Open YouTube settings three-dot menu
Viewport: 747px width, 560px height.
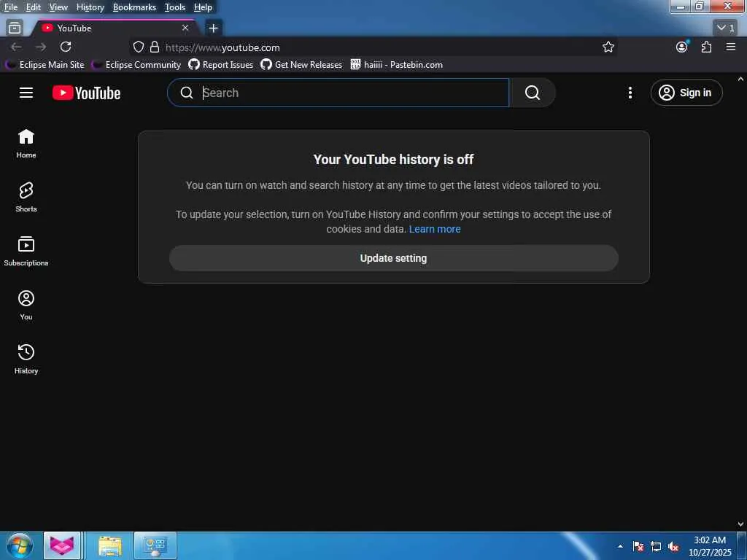(630, 93)
